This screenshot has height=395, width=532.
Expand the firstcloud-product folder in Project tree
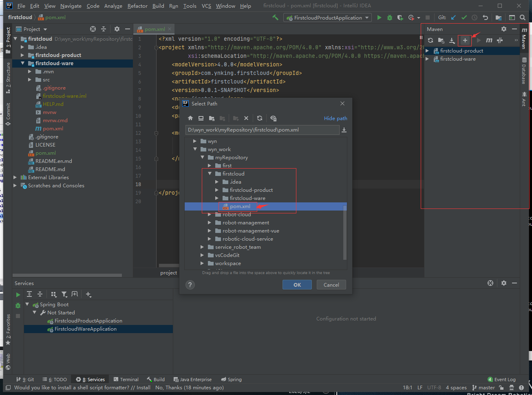pyautogui.click(x=22, y=55)
